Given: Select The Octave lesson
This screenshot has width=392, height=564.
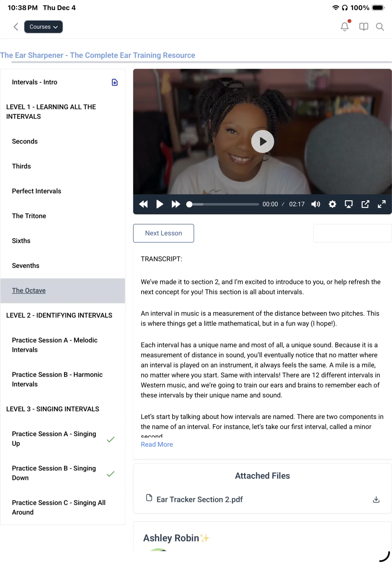Looking at the screenshot, I should click(x=63, y=290).
